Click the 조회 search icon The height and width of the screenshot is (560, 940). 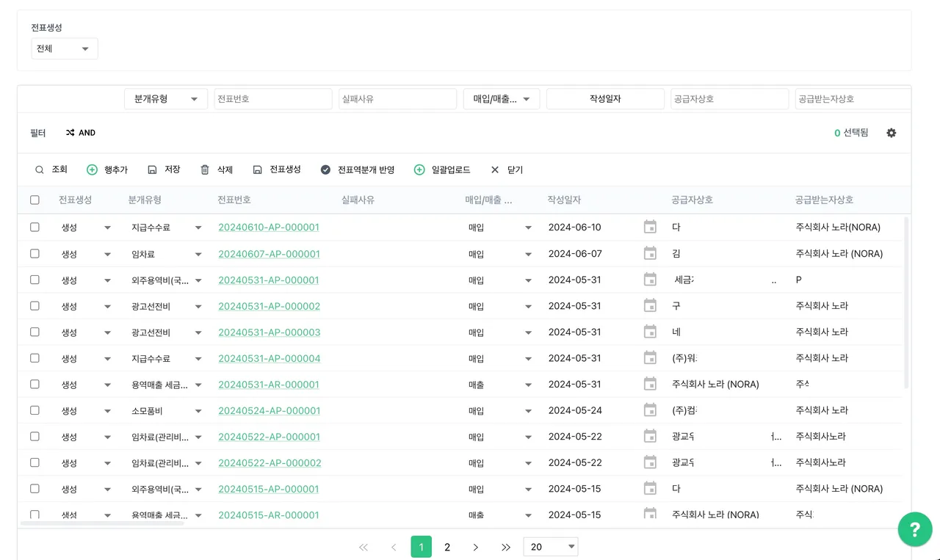(x=40, y=170)
